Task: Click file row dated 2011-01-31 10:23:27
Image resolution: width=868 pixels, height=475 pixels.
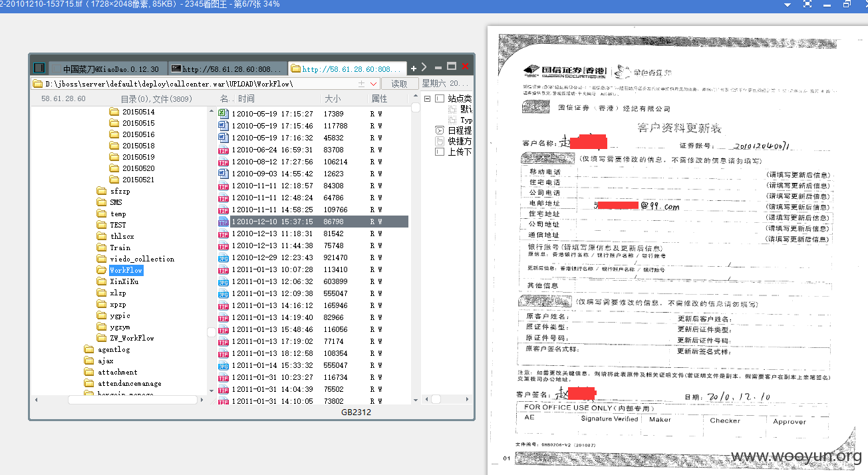Action: [x=313, y=377]
